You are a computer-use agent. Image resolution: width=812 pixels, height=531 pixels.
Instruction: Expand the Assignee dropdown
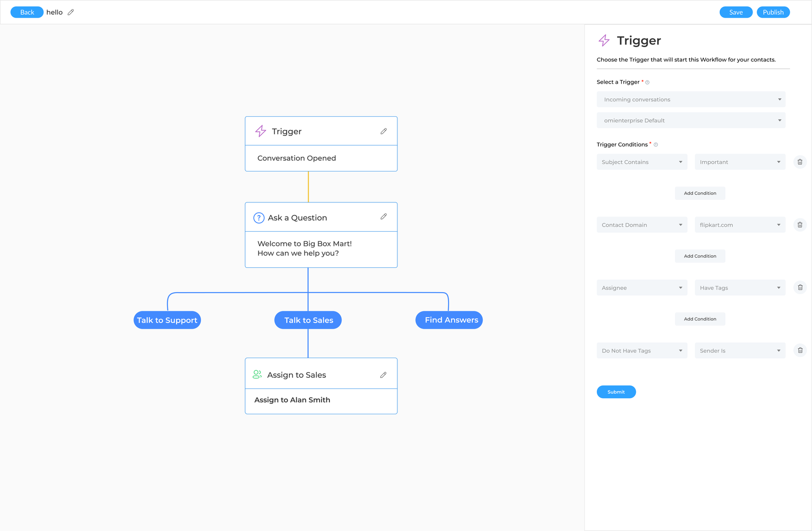click(642, 288)
